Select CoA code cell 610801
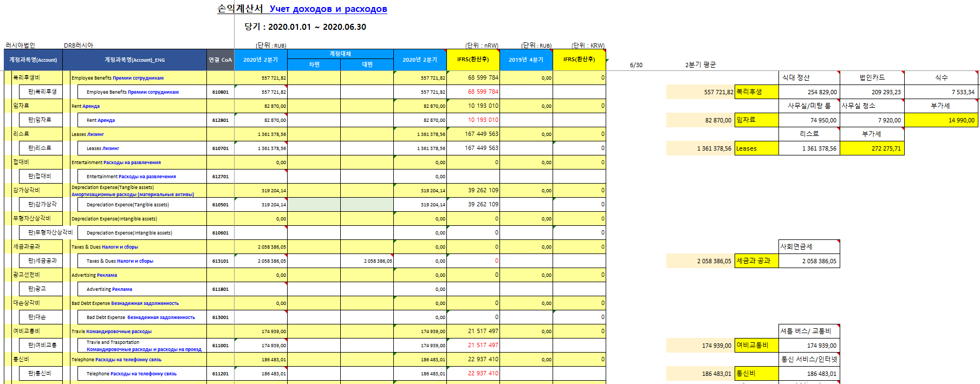 (220, 92)
